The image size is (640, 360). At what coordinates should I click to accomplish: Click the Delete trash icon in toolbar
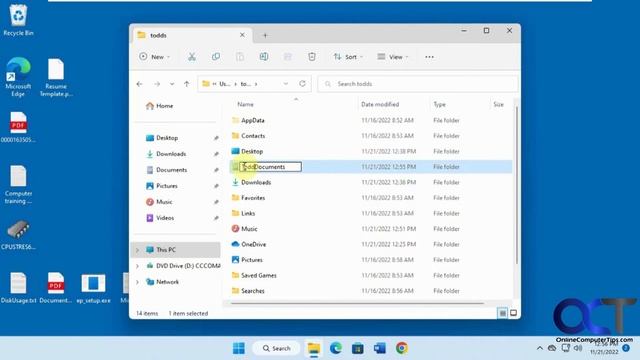tap(312, 57)
